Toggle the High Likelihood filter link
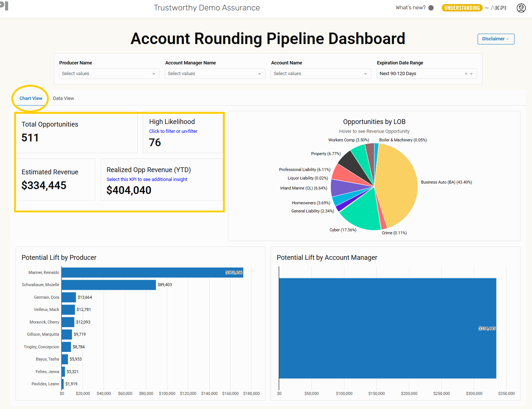 [173, 131]
